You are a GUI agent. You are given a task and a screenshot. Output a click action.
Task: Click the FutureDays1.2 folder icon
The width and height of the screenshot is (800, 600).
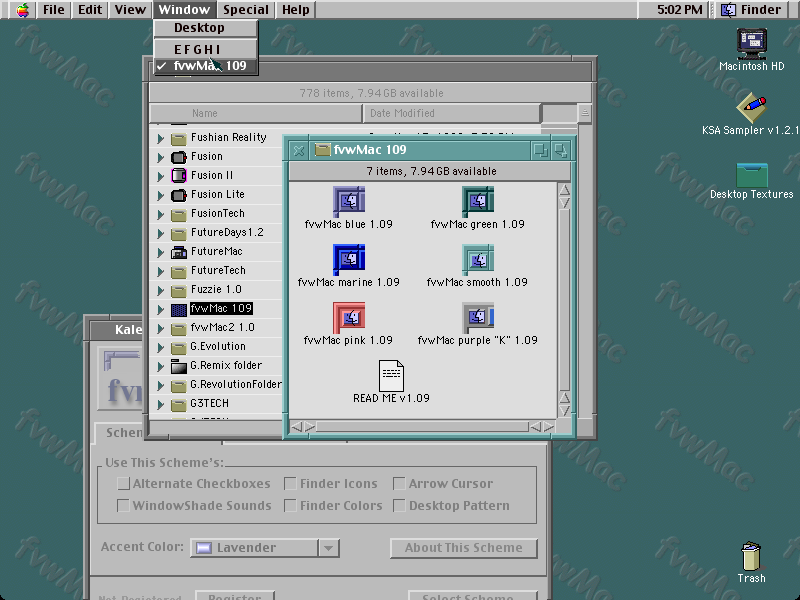pyautogui.click(x=179, y=233)
